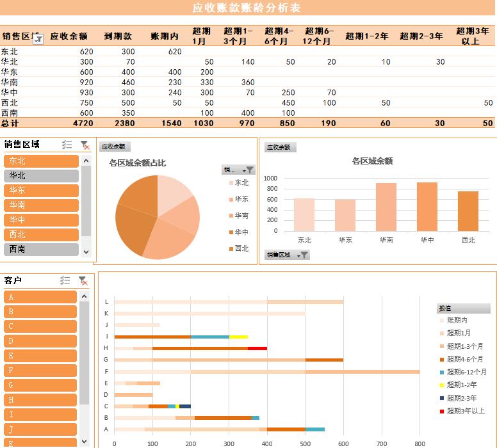Open the 销售区域 column filter dropdown in table header
Viewport: 497px width, 448px height.
(38, 39)
